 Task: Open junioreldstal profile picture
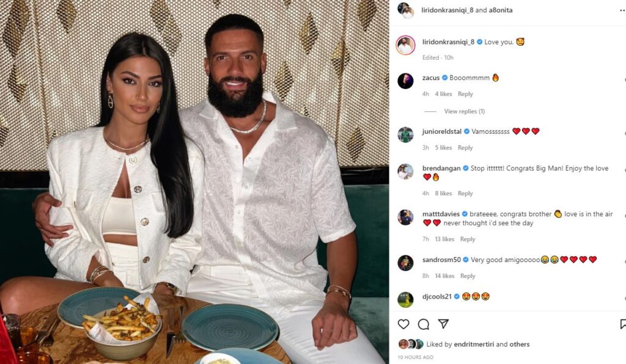(x=405, y=135)
